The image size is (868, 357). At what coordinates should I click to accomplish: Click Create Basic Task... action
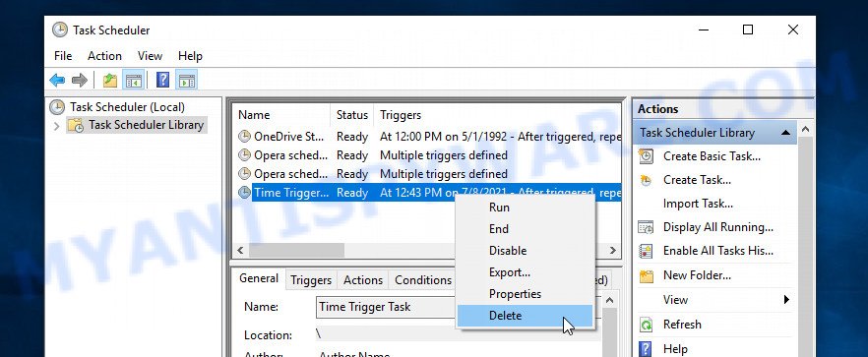[712, 156]
